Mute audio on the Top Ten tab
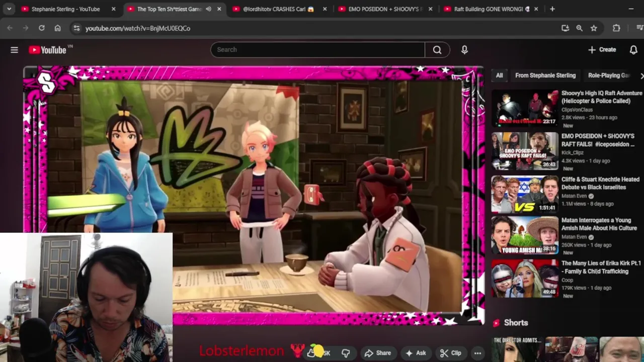Viewport: 644px width, 362px height. (x=208, y=9)
